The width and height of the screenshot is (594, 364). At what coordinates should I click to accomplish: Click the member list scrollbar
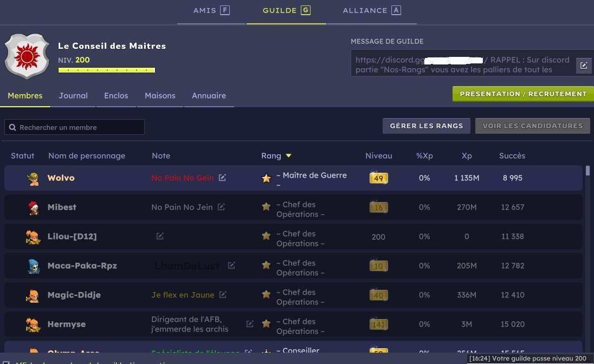[x=587, y=171]
